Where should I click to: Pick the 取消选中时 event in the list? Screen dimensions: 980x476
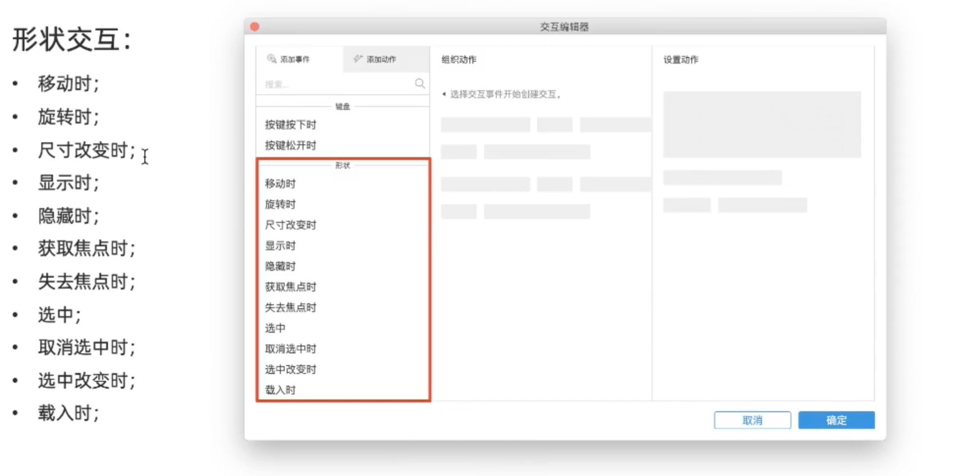(291, 348)
